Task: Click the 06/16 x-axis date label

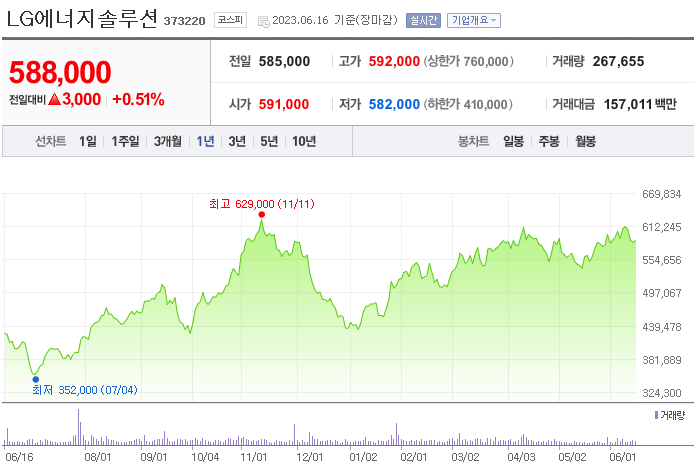Action: (x=19, y=457)
